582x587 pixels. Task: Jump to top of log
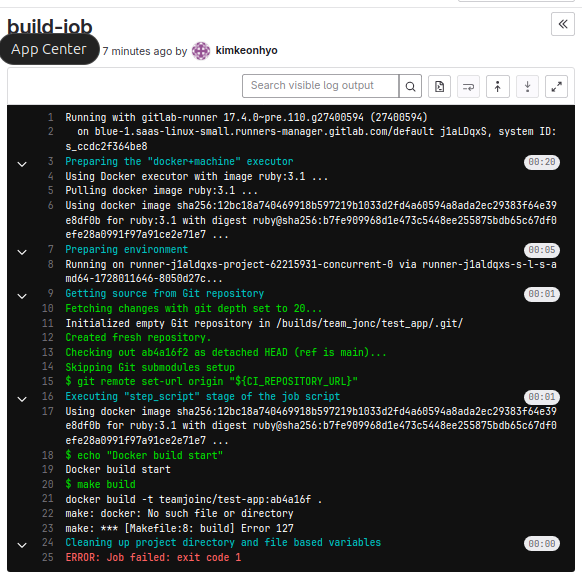(497, 86)
